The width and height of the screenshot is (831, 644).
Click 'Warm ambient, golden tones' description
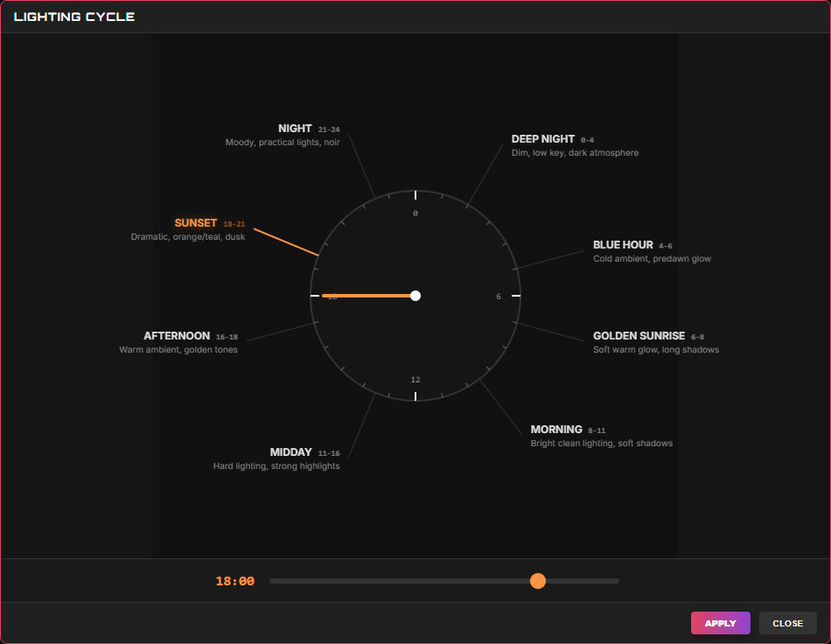[178, 350]
